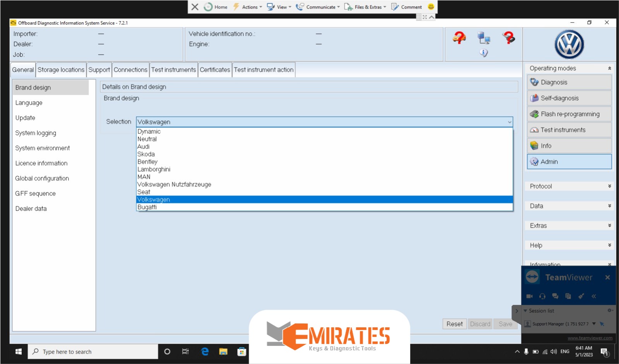Close the TeamViewer session toolbar with X
The image size is (619, 364).
195,7
